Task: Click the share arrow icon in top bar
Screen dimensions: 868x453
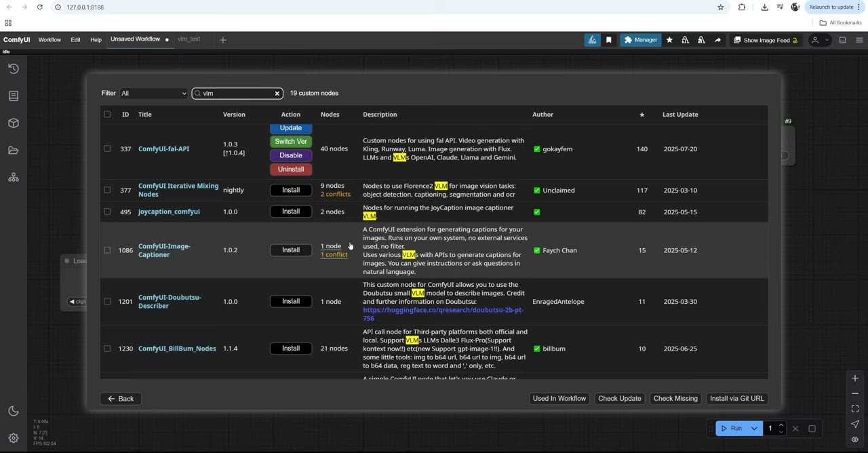Action: click(717, 40)
